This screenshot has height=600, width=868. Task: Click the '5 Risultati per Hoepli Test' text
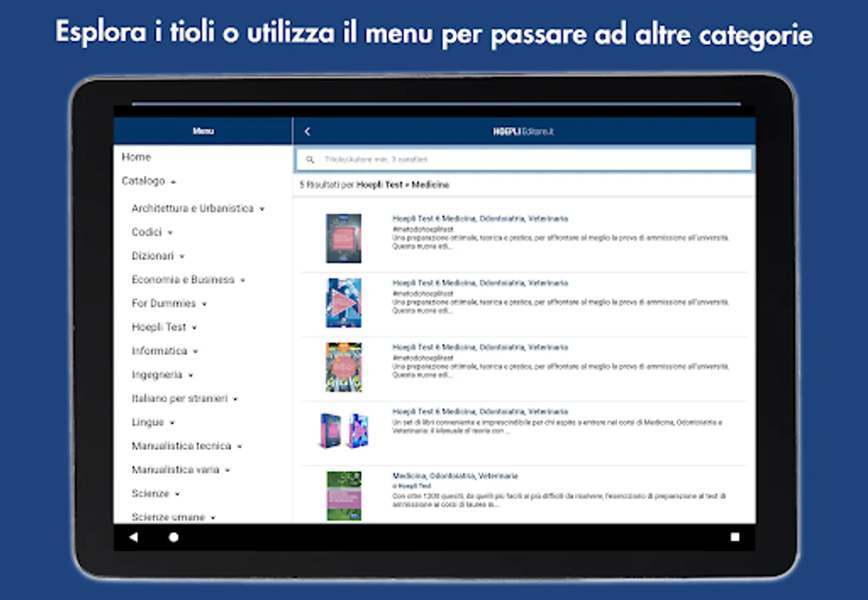click(375, 185)
